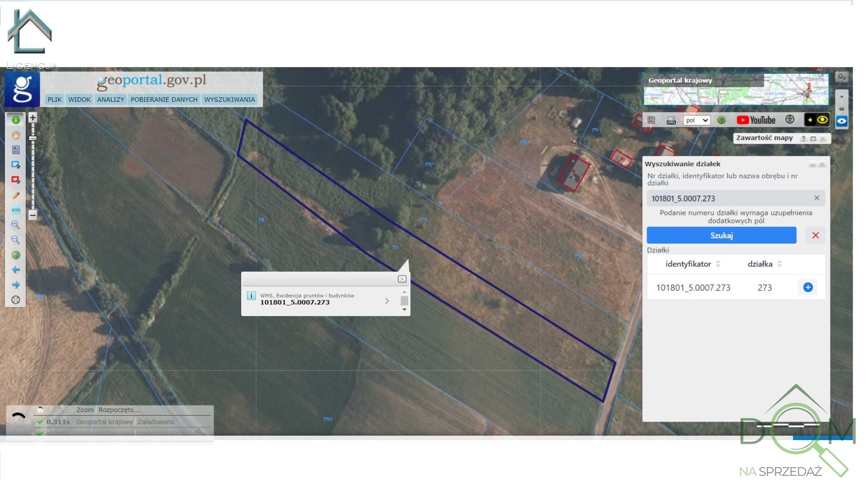Toggle the info identify tool
The height and width of the screenshot is (489, 868).
pos(16,120)
